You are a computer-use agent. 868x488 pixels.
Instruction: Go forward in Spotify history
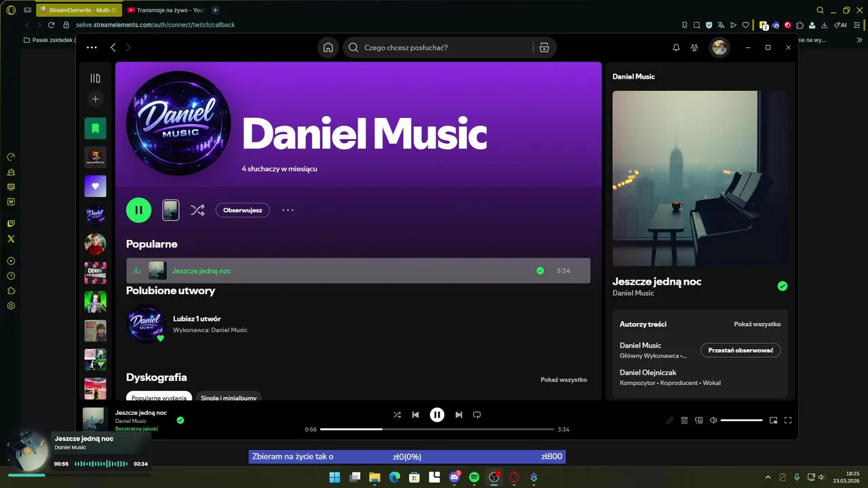[x=128, y=47]
